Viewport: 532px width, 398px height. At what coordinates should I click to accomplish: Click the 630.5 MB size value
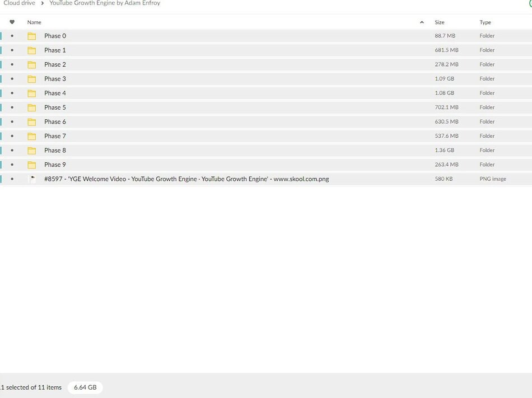[x=446, y=121]
